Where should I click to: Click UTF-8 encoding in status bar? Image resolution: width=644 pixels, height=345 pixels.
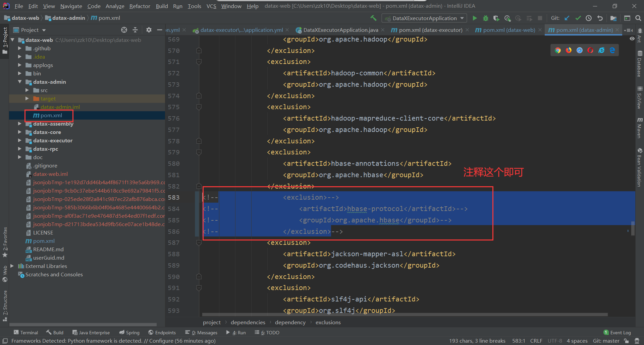(x=555, y=341)
